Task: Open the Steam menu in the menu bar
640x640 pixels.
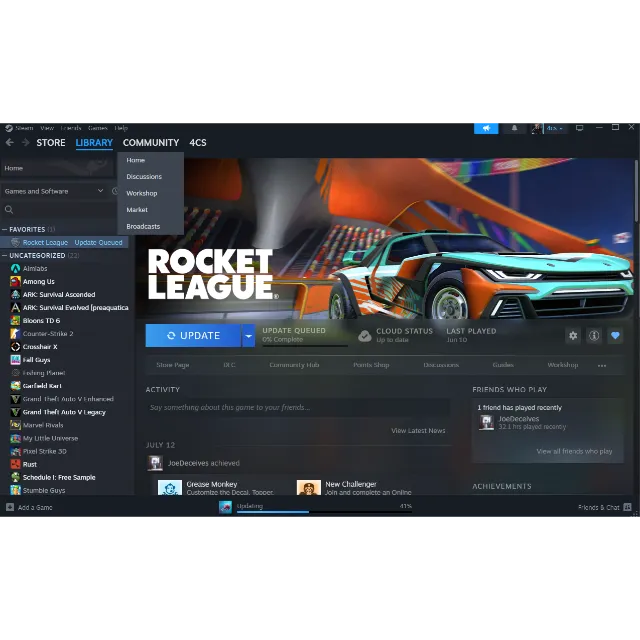Action: point(24,128)
